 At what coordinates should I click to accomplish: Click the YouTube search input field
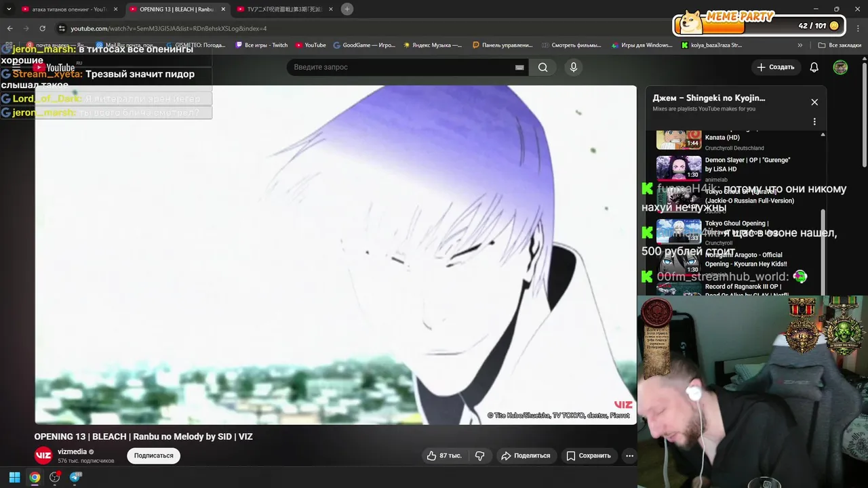pyautogui.click(x=400, y=67)
